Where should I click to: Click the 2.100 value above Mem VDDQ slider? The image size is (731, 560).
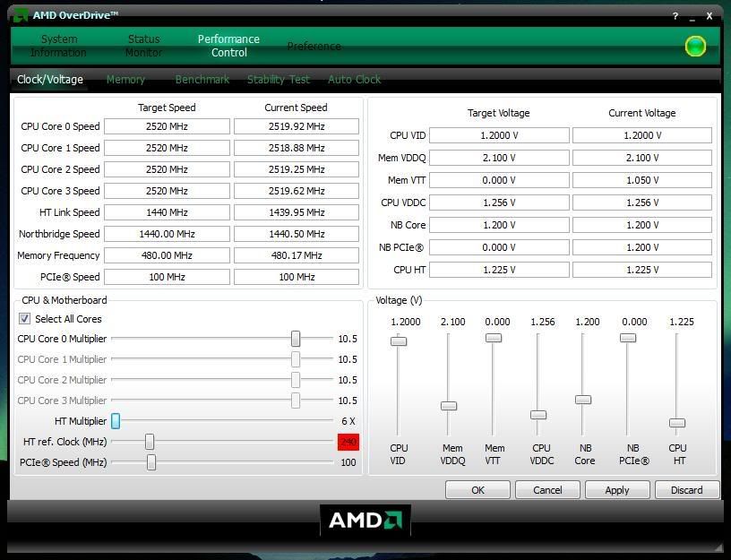coord(452,322)
